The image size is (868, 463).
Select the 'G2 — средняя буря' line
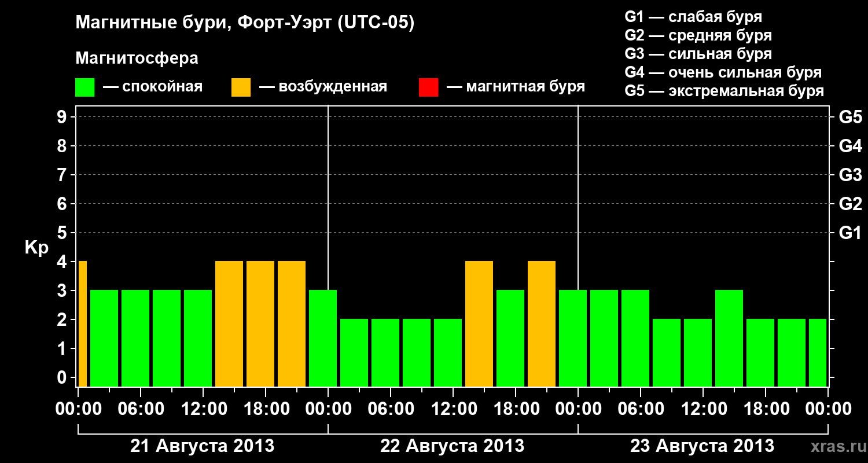698,35
